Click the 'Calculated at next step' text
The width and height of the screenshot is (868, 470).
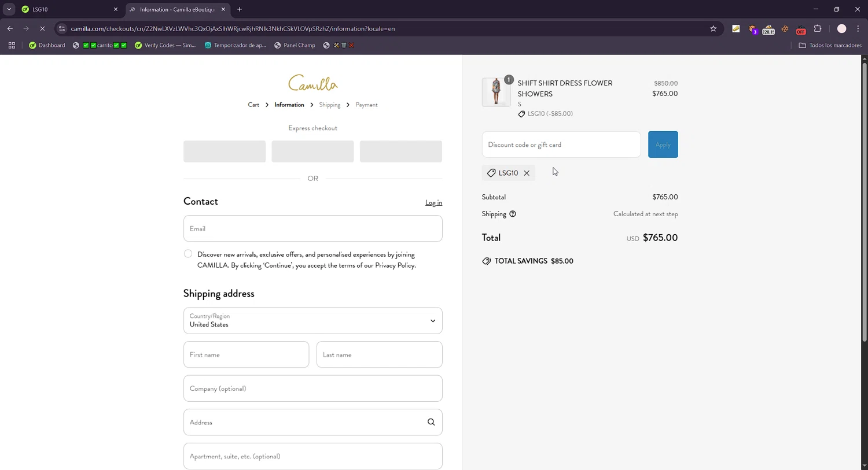[x=646, y=214]
